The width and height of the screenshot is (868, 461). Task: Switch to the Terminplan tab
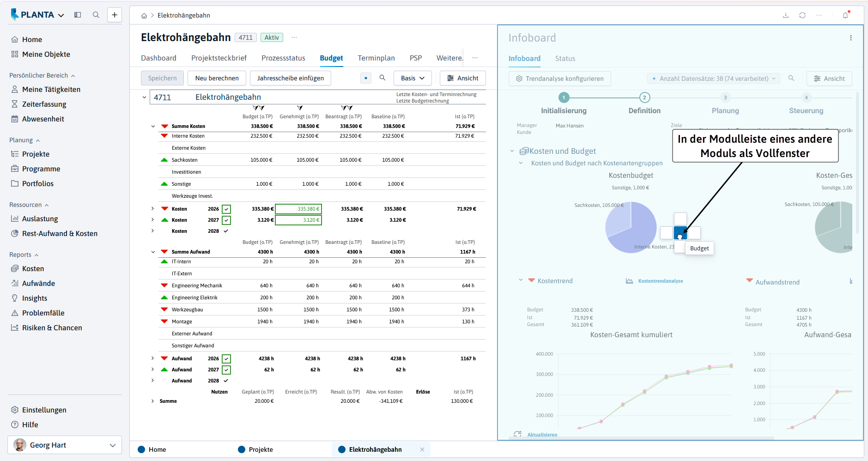click(376, 58)
